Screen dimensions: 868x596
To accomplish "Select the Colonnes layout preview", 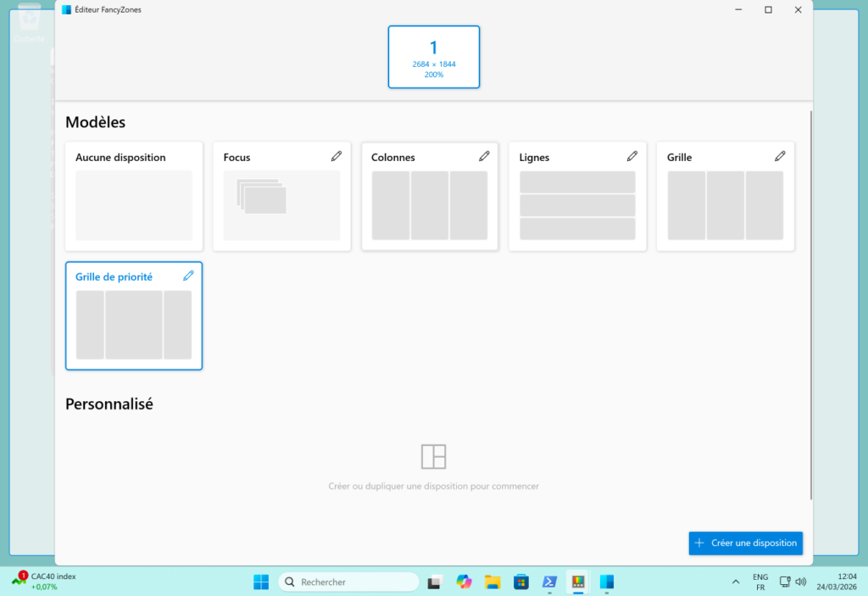I will 429,205.
